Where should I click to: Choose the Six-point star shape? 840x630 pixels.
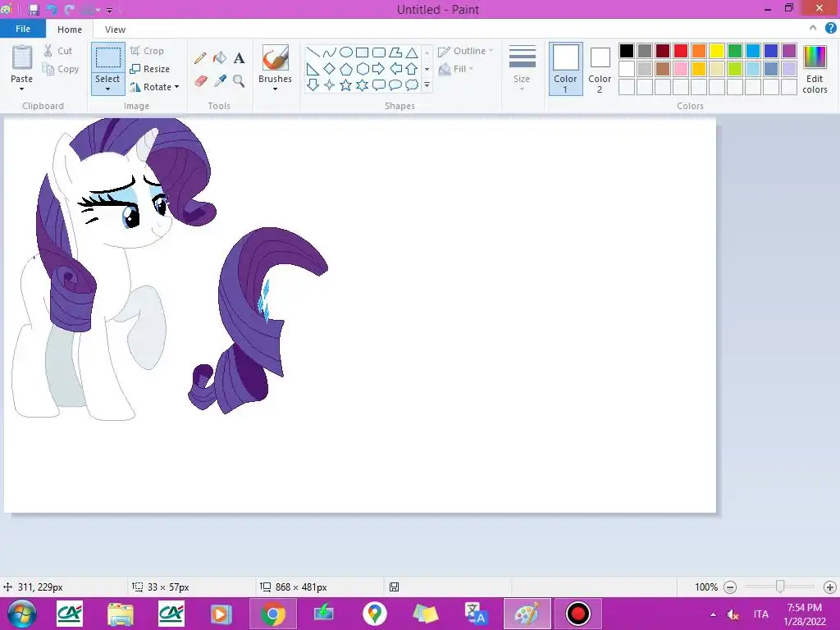tap(363, 85)
